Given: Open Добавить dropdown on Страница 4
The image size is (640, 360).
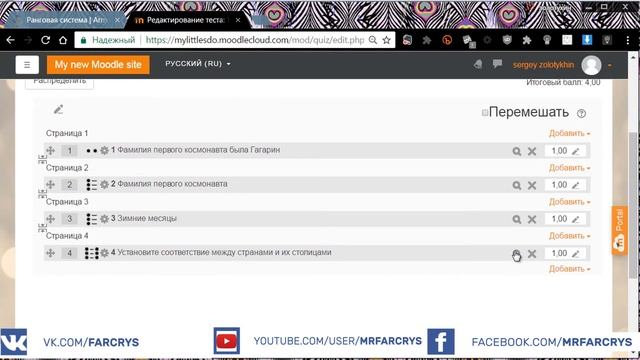Looking at the screenshot, I should click(569, 236).
